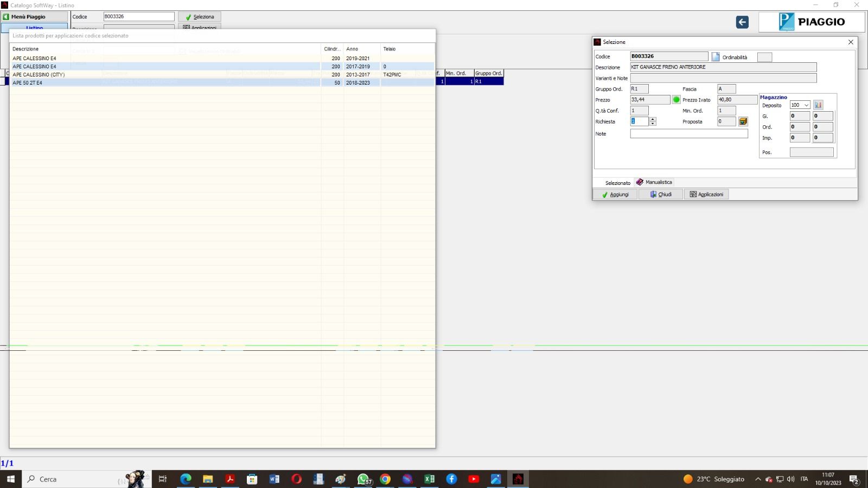Open WhatsApp from the taskbar

tap(363, 479)
